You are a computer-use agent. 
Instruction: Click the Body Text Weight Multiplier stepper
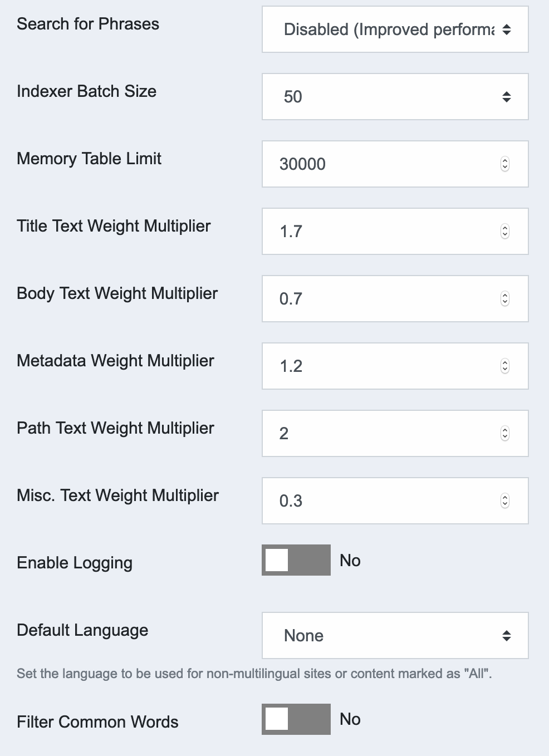pos(505,299)
